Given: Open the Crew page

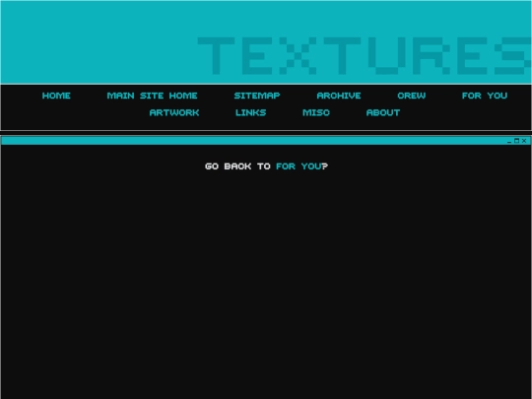Looking at the screenshot, I should (x=411, y=96).
